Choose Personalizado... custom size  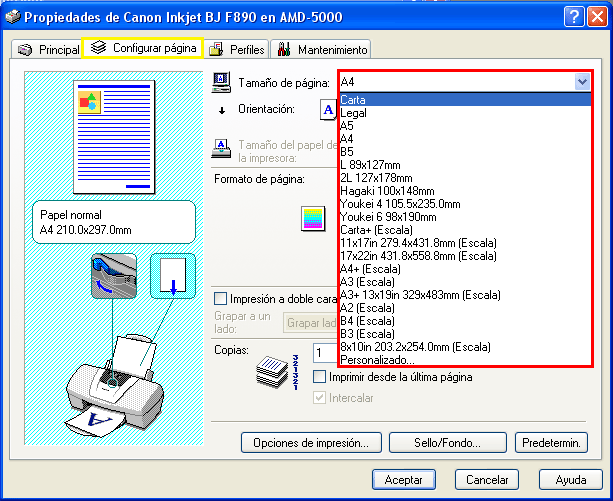coord(465,360)
